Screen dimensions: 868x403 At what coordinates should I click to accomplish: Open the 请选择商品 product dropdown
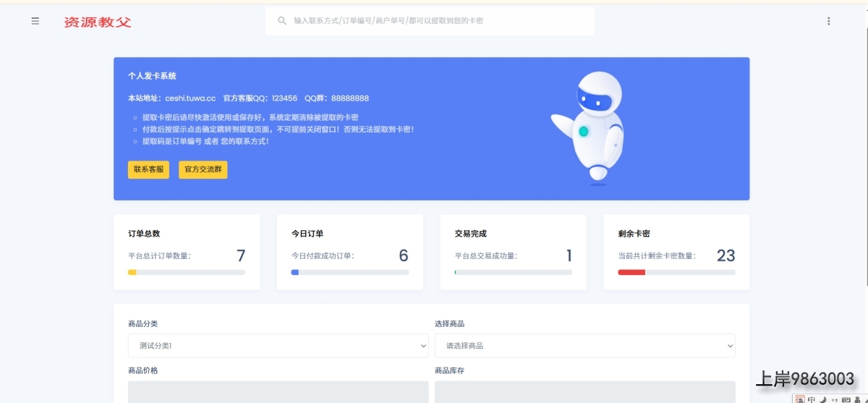(584, 346)
